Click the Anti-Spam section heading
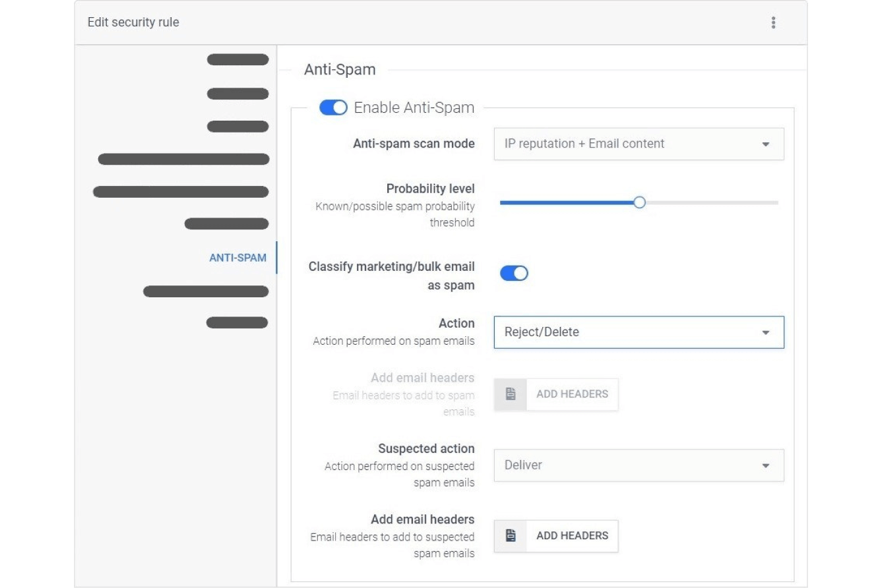882x588 pixels. (x=340, y=69)
